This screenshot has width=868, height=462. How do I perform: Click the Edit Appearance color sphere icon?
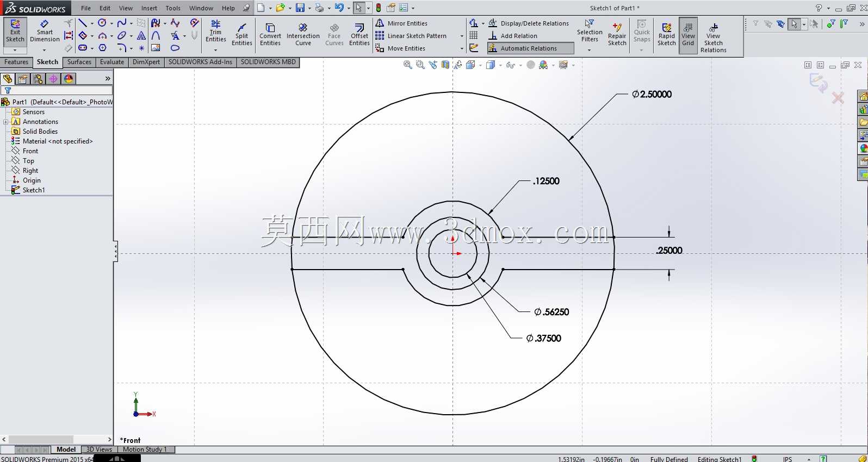click(x=543, y=65)
